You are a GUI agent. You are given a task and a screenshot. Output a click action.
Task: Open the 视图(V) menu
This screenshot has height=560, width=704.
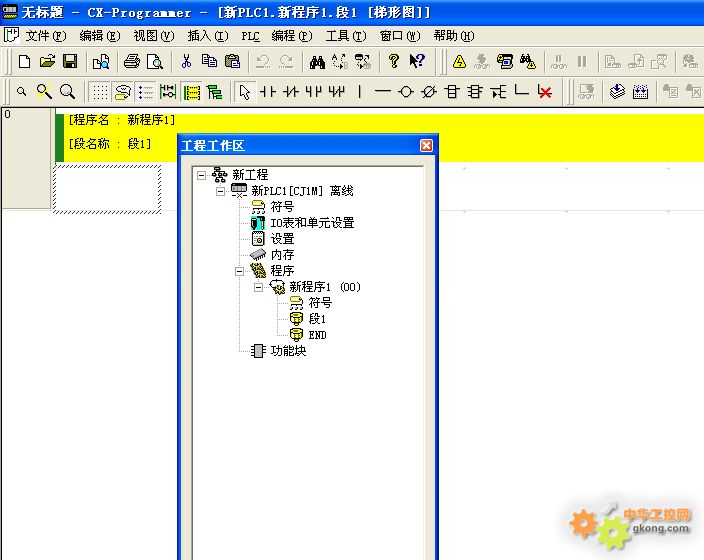154,35
